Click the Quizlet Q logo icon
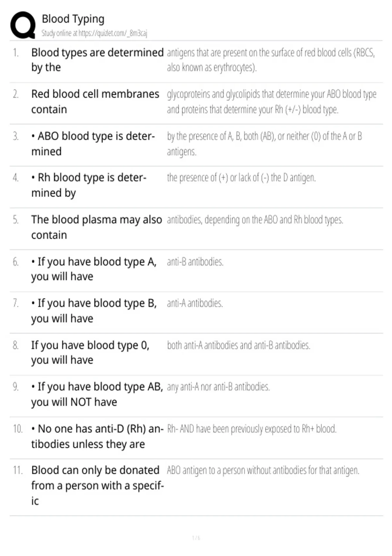Screen dimensions: 392x556 coord(23,25)
